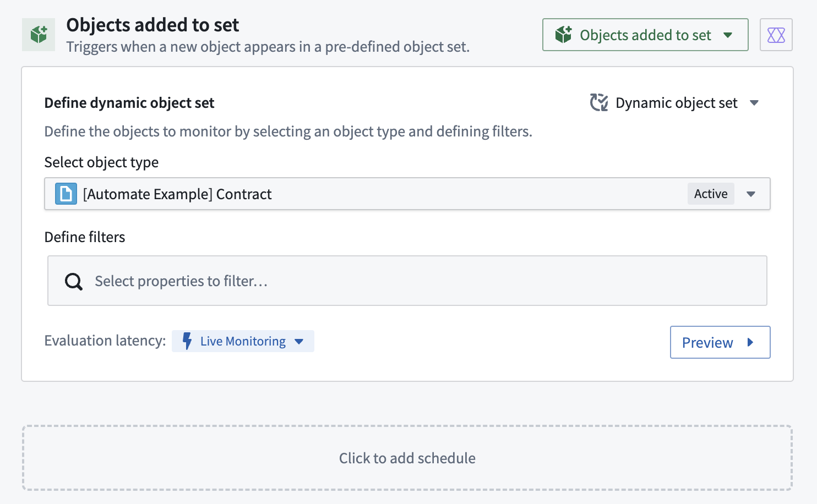Click the blue Contract document icon
Viewport: 817px width, 504px height.
point(66,194)
